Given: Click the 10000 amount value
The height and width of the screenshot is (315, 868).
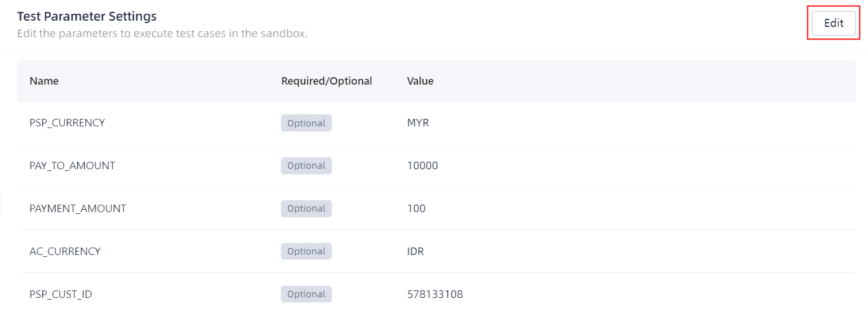Looking at the screenshot, I should (422, 166).
